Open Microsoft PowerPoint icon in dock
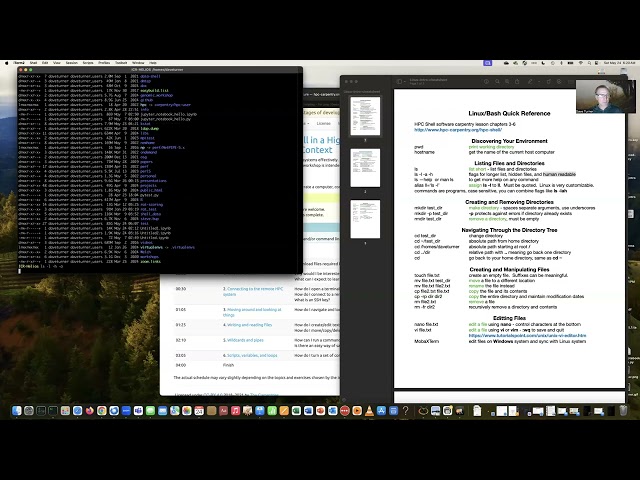The width and height of the screenshot is (640, 480). pos(320,410)
